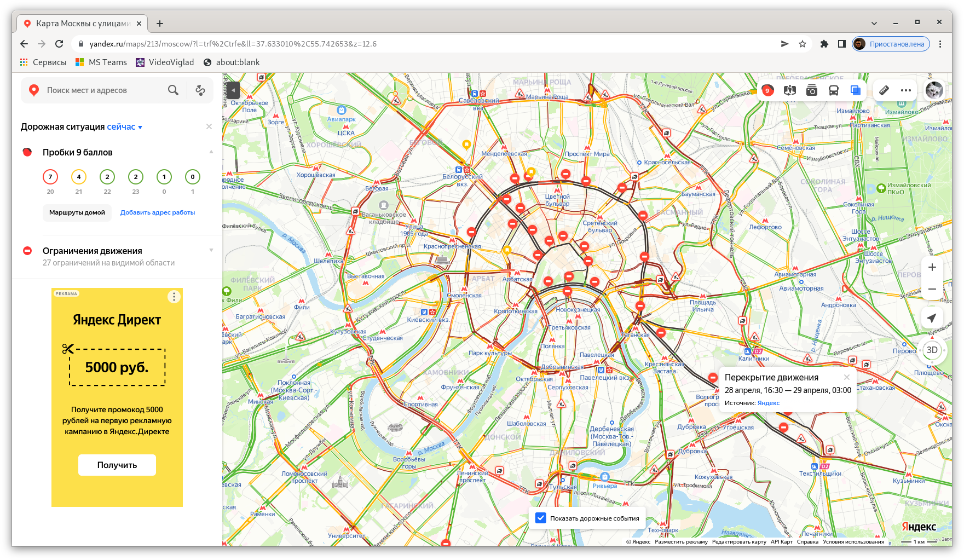Click the 'Маршруты домой' button
Image resolution: width=964 pixels, height=560 pixels.
(x=77, y=212)
